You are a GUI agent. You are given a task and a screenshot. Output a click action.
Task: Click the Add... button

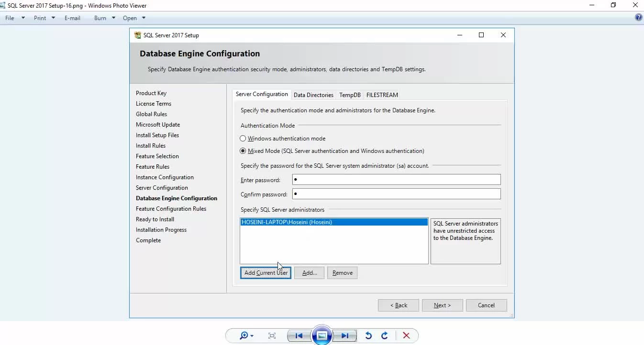[x=310, y=273]
